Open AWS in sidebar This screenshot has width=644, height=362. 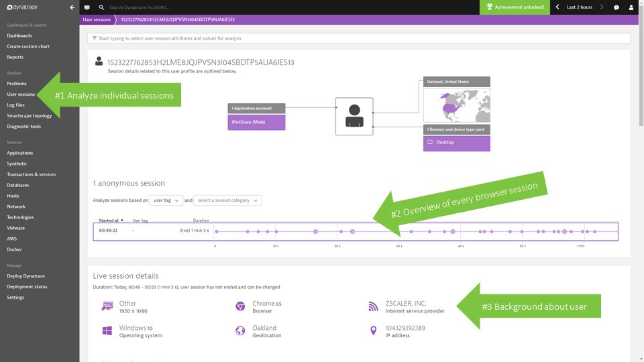click(12, 239)
